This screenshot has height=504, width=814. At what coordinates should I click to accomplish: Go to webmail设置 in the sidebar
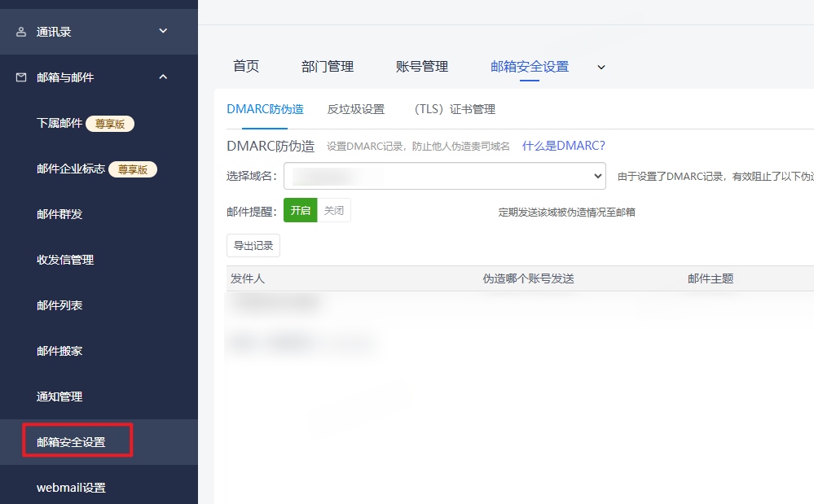pos(71,489)
